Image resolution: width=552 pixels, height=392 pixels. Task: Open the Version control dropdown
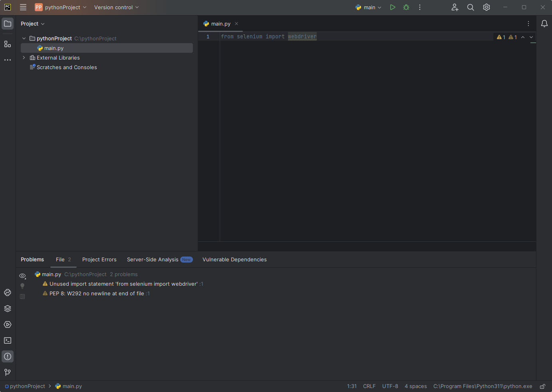[x=116, y=7]
